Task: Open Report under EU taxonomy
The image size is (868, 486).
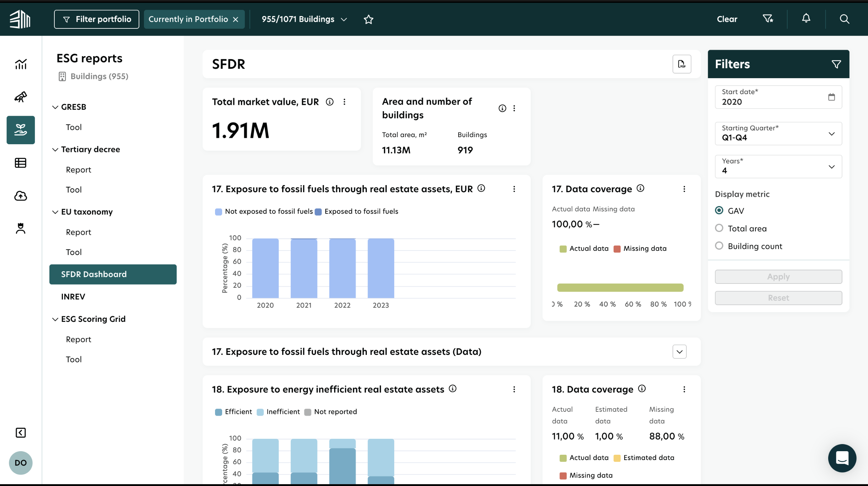Action: click(x=78, y=232)
